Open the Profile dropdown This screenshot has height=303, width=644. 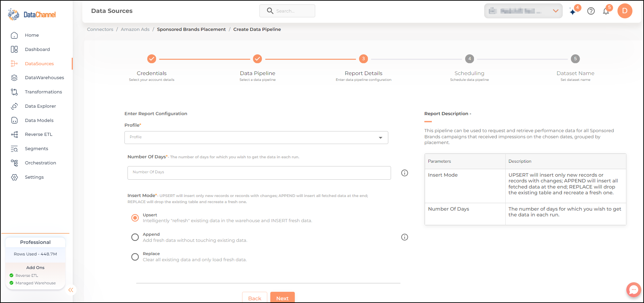click(x=256, y=138)
